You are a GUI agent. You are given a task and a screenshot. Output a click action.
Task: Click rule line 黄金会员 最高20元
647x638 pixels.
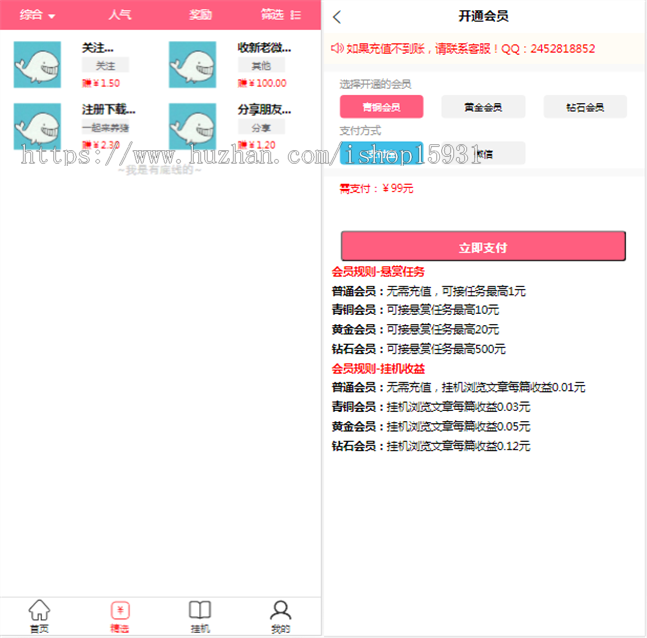[x=415, y=329]
